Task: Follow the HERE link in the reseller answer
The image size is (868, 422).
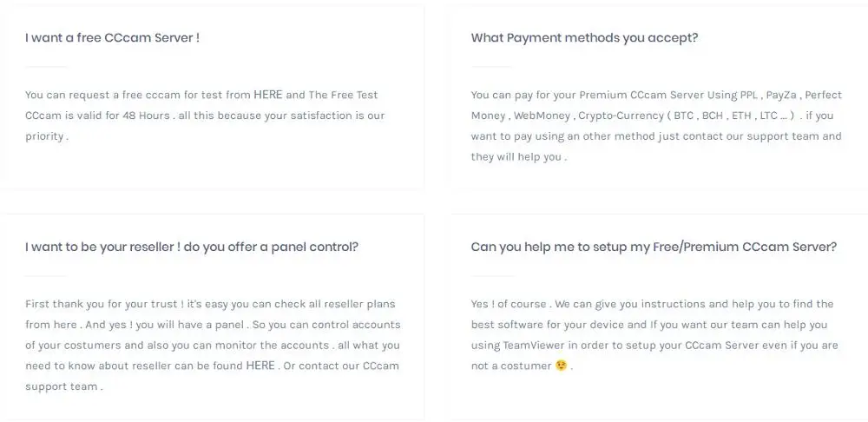Action: pyautogui.click(x=260, y=366)
